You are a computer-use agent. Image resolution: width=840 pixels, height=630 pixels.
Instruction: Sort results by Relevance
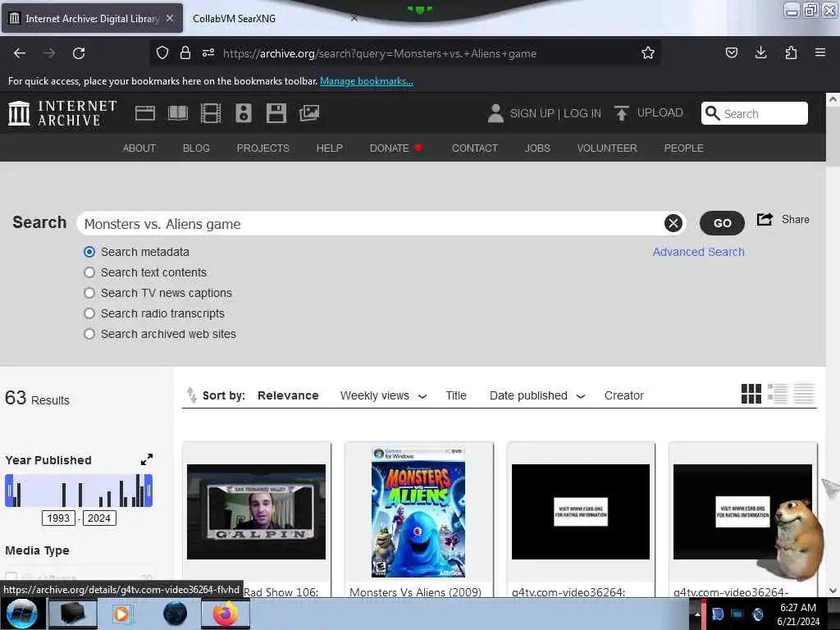pos(288,395)
